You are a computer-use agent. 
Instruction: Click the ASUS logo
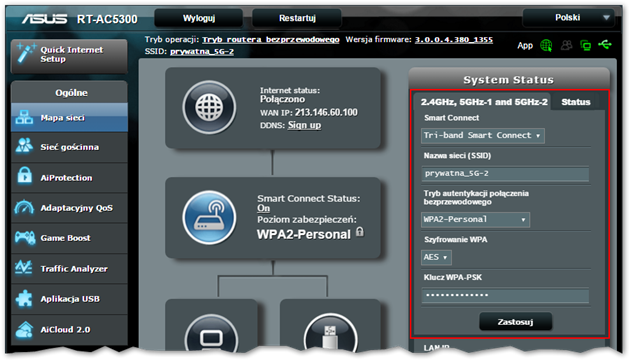(44, 19)
